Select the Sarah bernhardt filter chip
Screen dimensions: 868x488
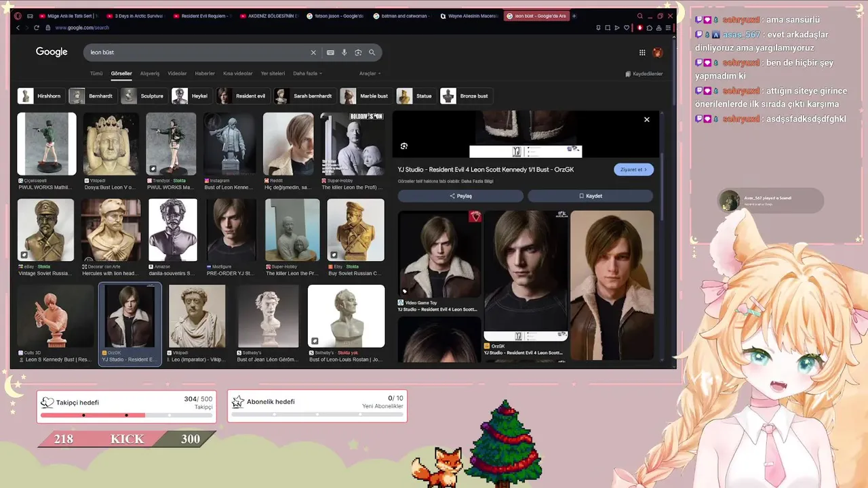[304, 96]
